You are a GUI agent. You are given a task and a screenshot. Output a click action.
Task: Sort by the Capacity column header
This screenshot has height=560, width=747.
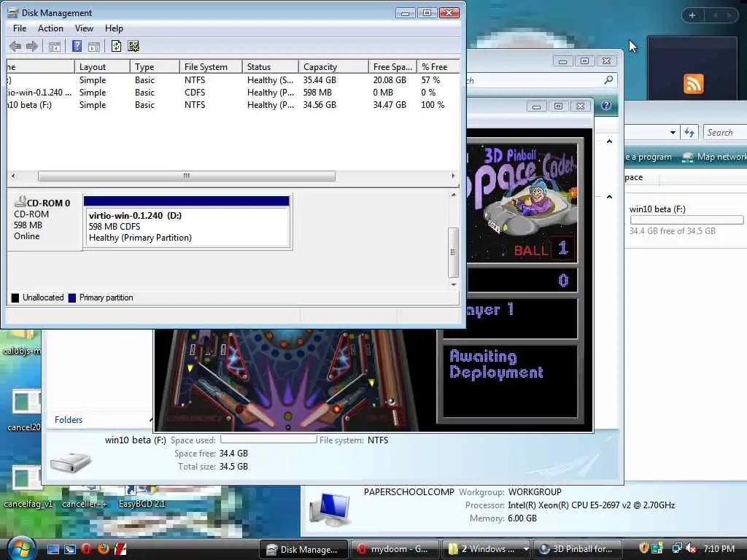pos(333,66)
